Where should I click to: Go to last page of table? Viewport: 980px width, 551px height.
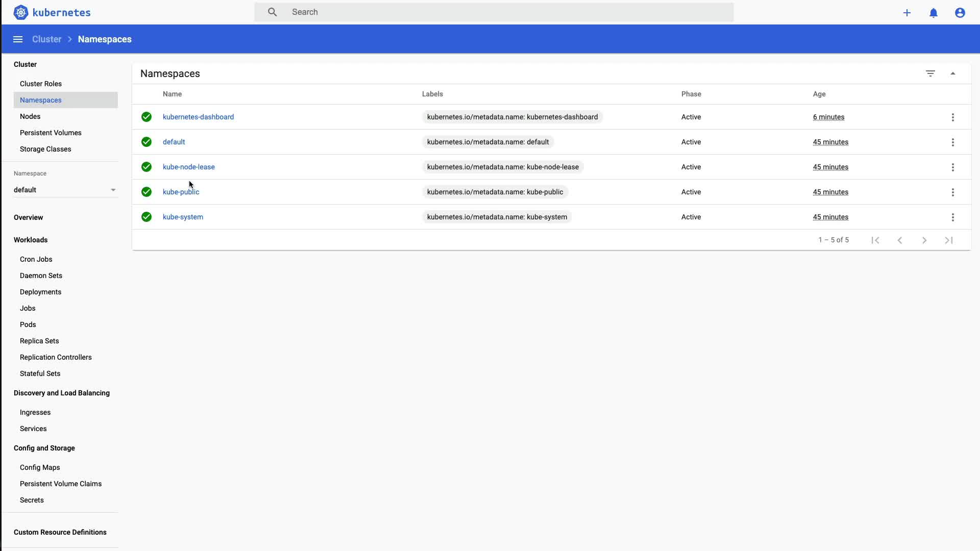[949, 240]
